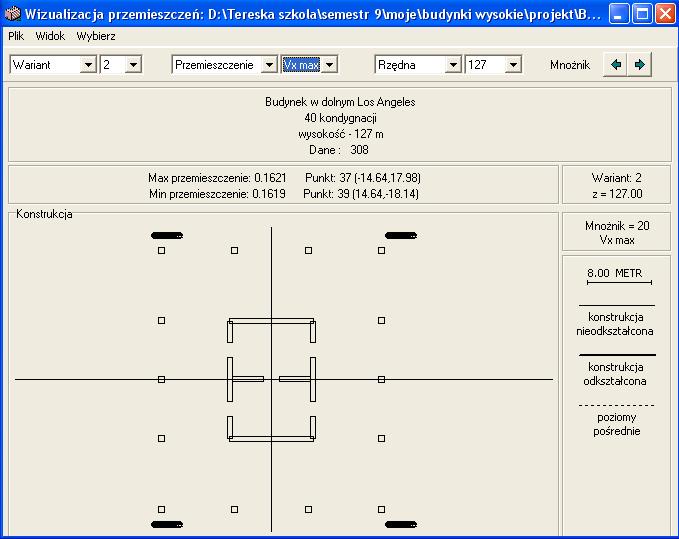Click the top-left deformed black element
This screenshot has width=679, height=539.
click(x=167, y=236)
